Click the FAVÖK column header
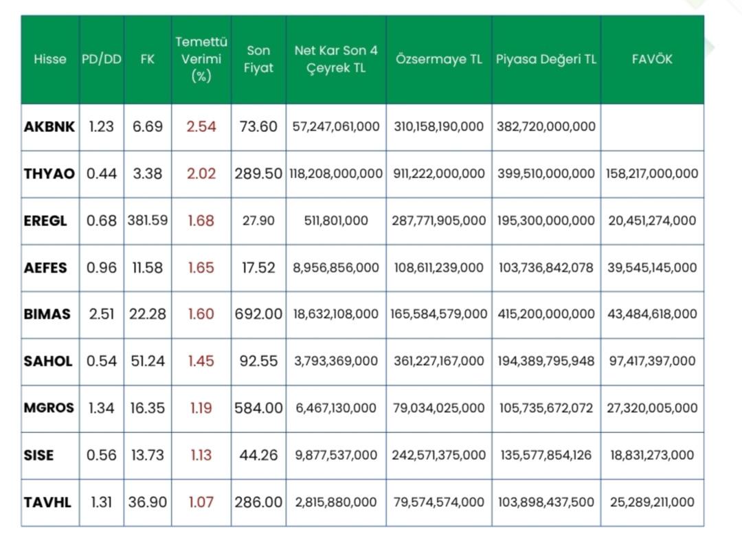Screen dimensions: 742x560 652,59
